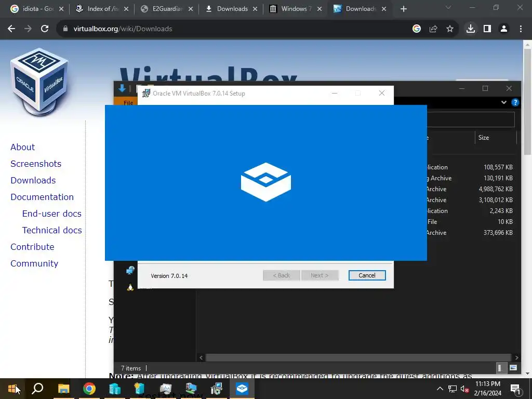Open Windows taskbar search
Screen dimensions: 532x399
(x=37, y=389)
